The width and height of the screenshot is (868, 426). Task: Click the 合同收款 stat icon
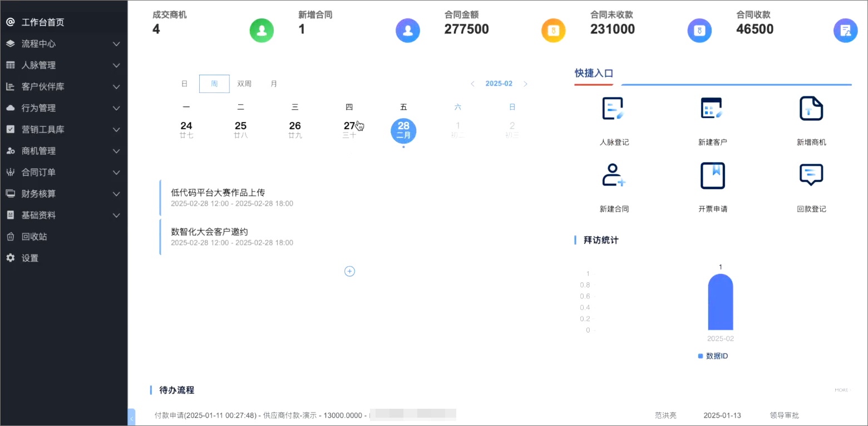[x=846, y=30]
